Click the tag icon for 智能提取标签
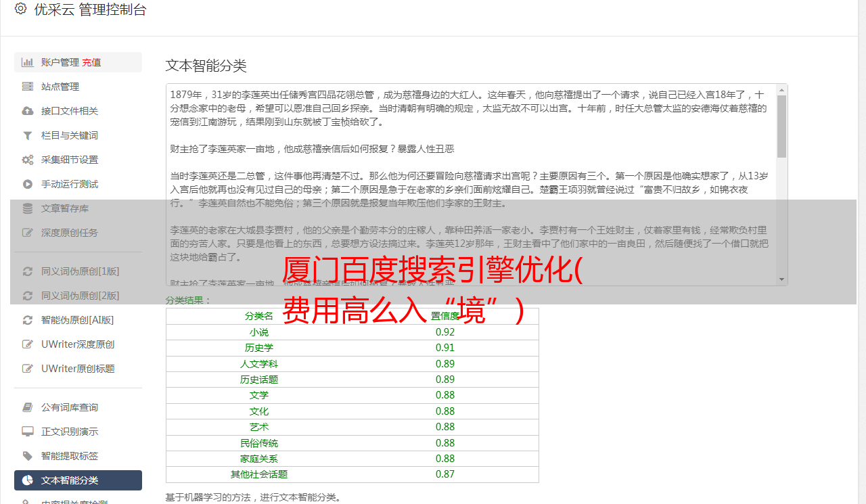866x504 pixels. [28, 456]
